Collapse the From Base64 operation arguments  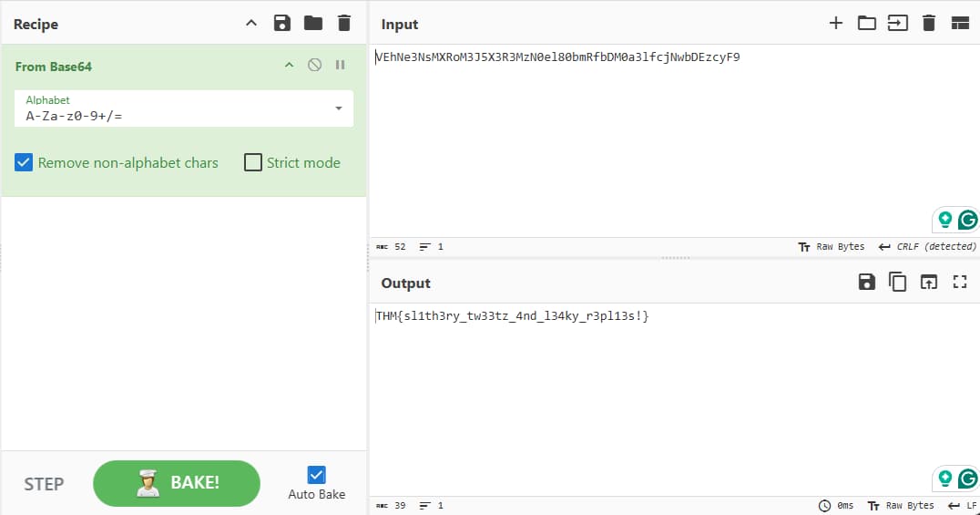(x=290, y=65)
